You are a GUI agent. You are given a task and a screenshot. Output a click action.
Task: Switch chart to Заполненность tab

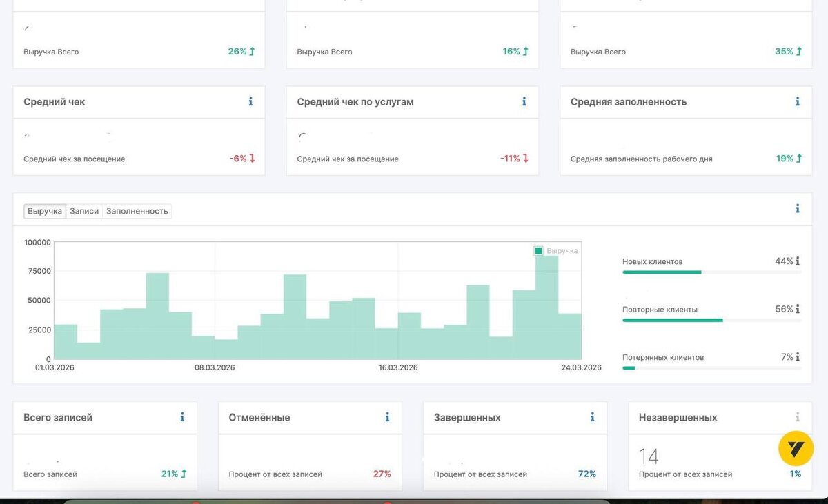[137, 211]
